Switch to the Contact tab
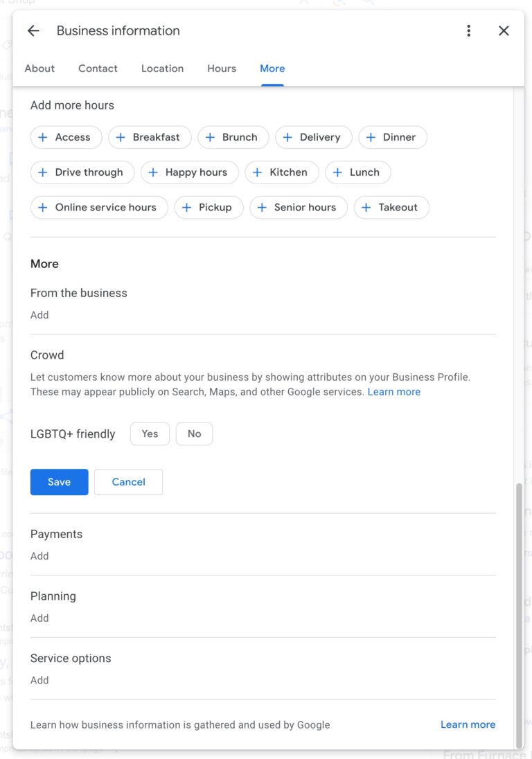Image resolution: width=532 pixels, height=759 pixels. tap(97, 68)
